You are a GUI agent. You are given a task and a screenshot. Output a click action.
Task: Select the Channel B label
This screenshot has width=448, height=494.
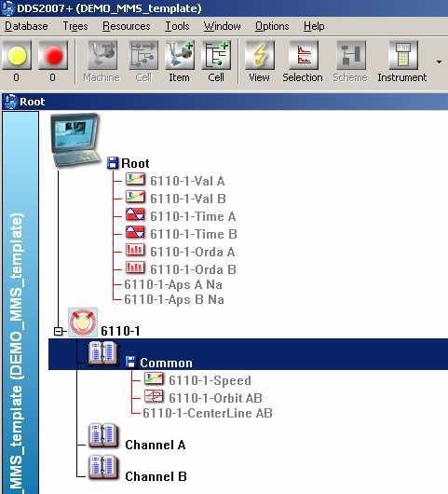pos(156,476)
